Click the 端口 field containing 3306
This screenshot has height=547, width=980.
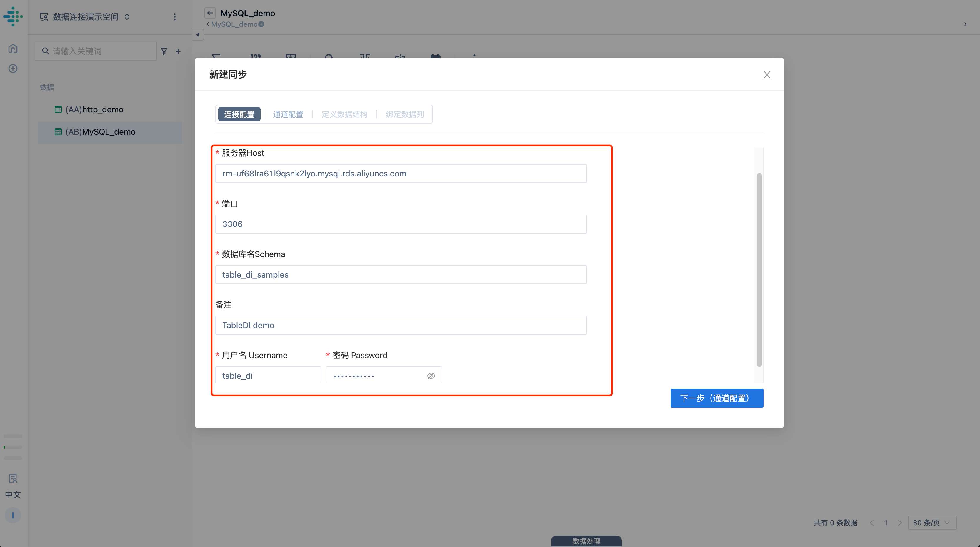coord(401,224)
